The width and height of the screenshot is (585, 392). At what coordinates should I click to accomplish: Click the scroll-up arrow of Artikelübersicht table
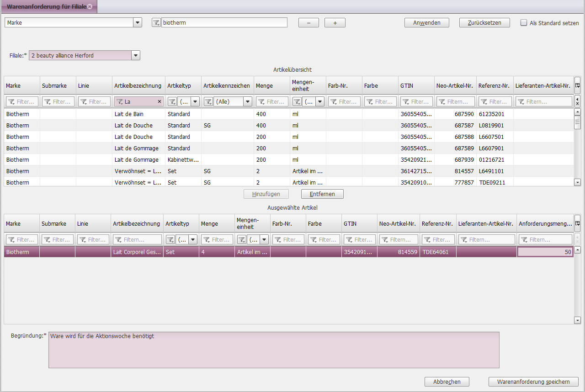coord(577,112)
